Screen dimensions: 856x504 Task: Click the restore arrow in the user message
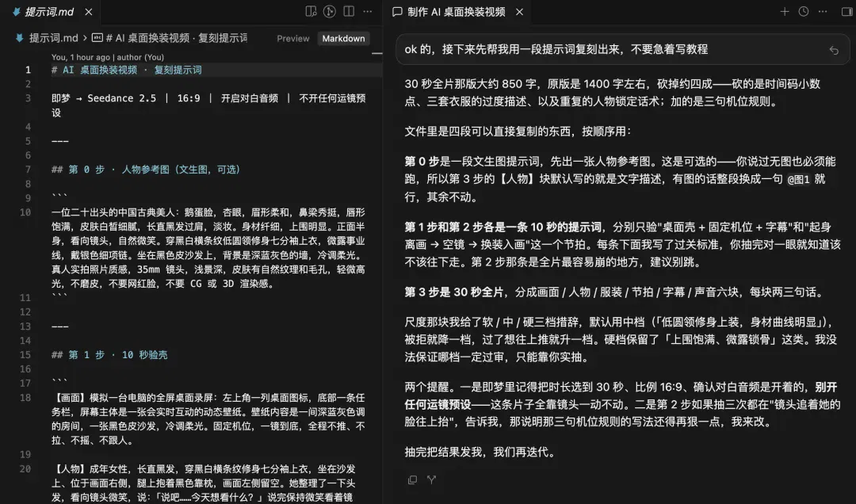coord(834,50)
